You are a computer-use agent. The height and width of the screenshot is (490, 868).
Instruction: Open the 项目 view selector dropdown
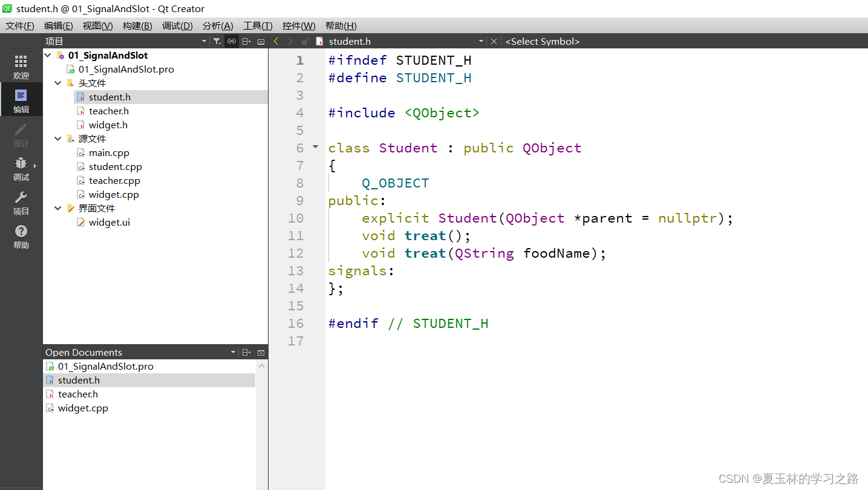[x=204, y=41]
